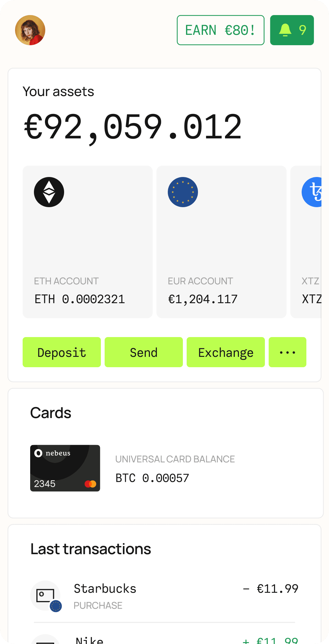Tap the nebeus logo on card

pos(52,453)
